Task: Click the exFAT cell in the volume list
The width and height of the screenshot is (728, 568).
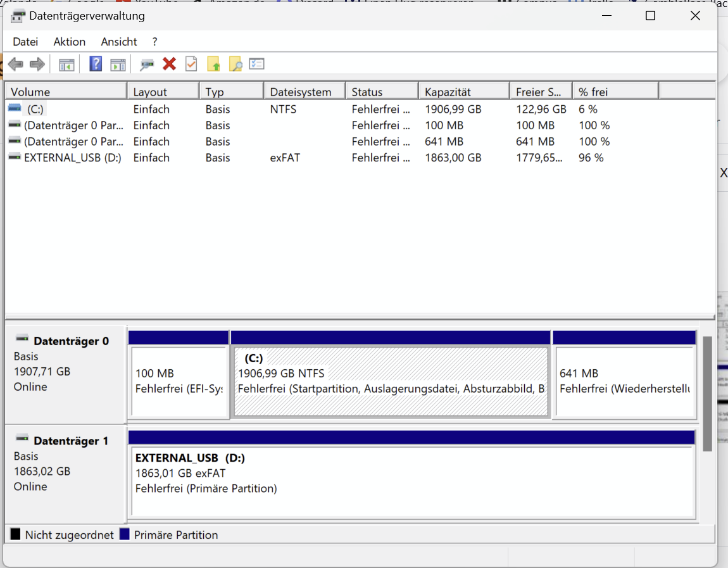Action: point(285,158)
